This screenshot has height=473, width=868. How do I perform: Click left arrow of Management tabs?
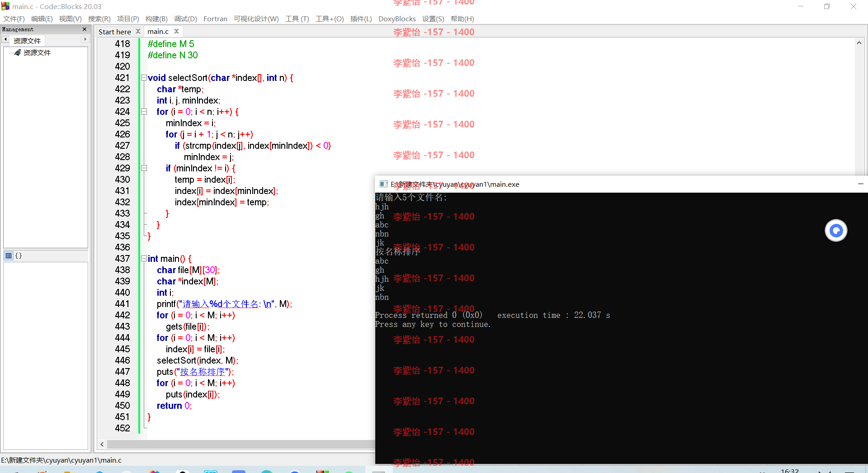5,40
